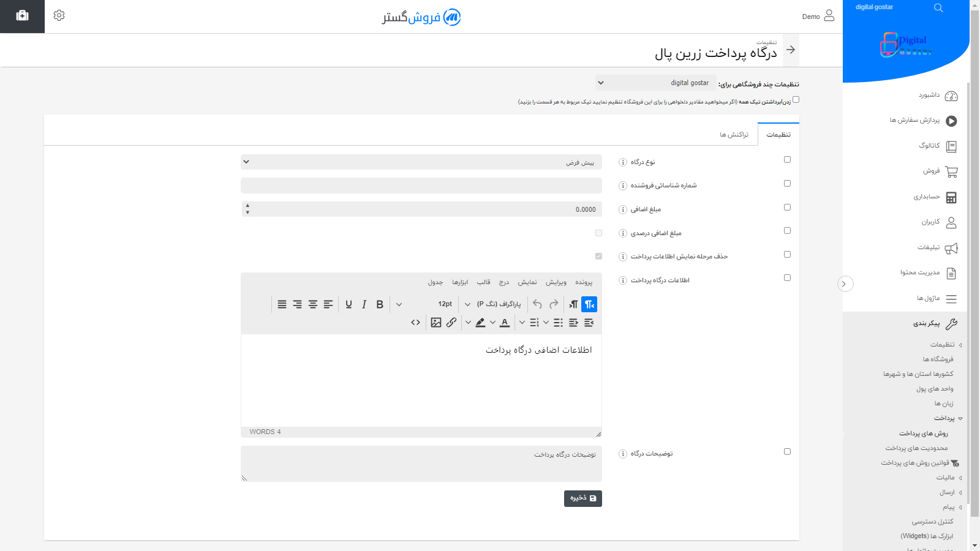Open the درج menu in the editor

coord(503,282)
